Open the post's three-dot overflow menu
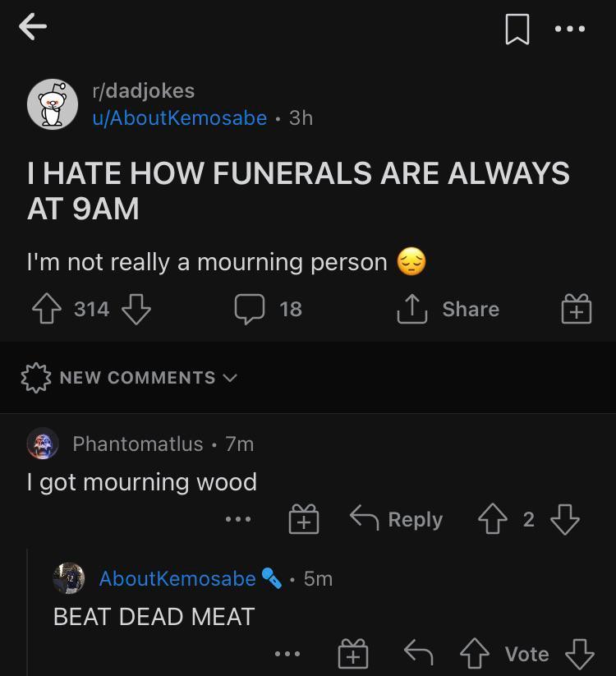Screen dimensions: 616x676 coord(570,29)
